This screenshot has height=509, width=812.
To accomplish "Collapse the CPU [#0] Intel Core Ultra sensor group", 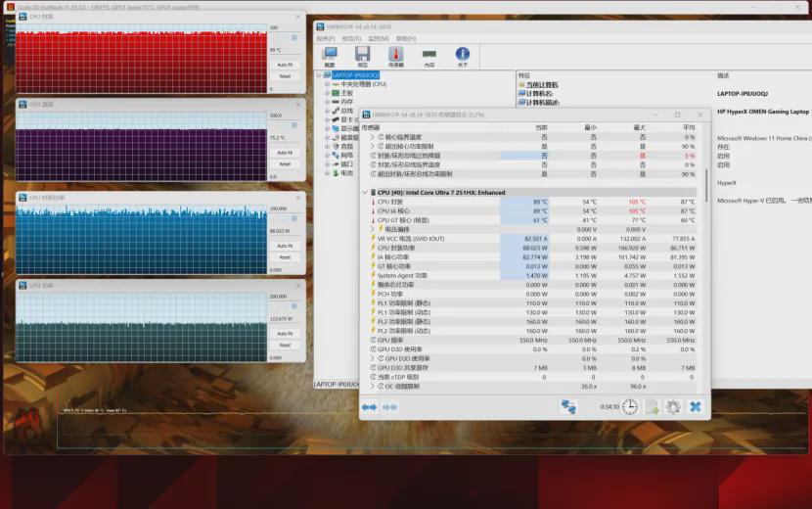I will click(x=365, y=192).
